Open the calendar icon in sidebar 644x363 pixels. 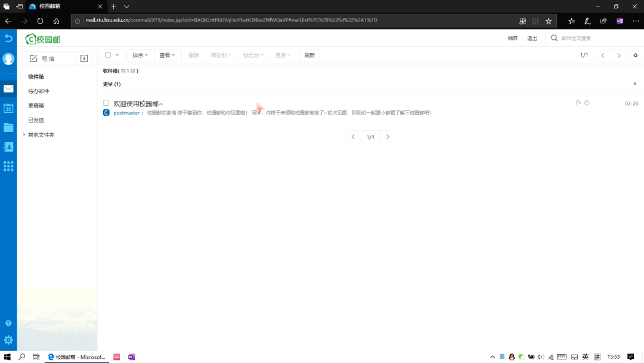[x=8, y=108]
